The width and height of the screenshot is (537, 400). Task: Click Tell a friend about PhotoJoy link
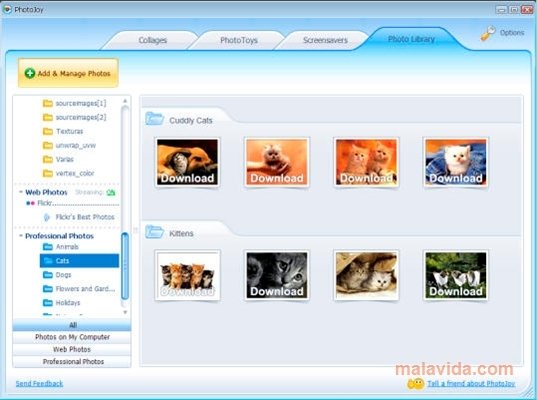(x=471, y=384)
